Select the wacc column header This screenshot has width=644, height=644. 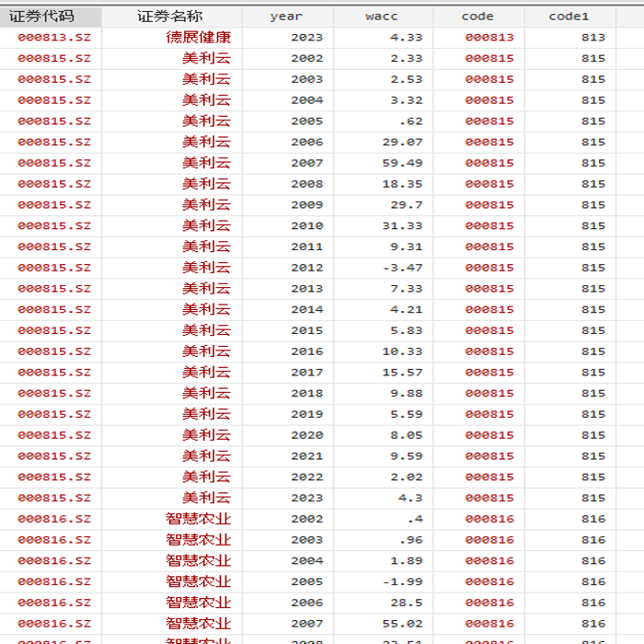[x=382, y=17]
